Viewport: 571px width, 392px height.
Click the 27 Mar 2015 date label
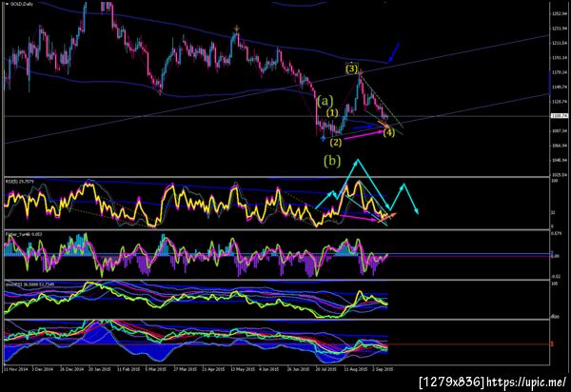click(185, 369)
